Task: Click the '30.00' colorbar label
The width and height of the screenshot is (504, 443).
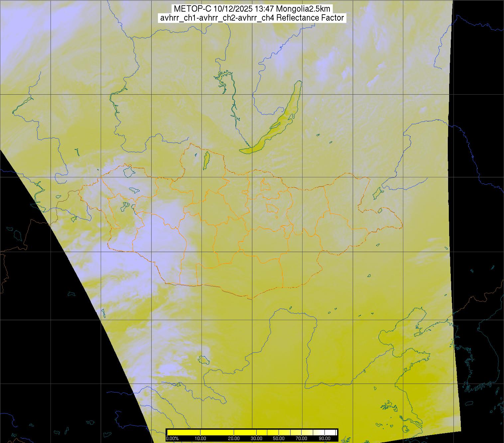Action: pos(256,439)
